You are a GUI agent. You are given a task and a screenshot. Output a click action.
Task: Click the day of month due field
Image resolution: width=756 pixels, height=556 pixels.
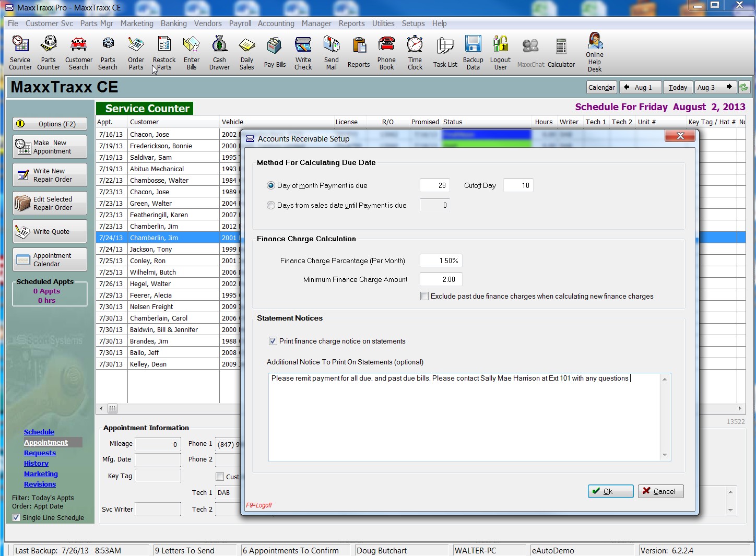point(434,185)
